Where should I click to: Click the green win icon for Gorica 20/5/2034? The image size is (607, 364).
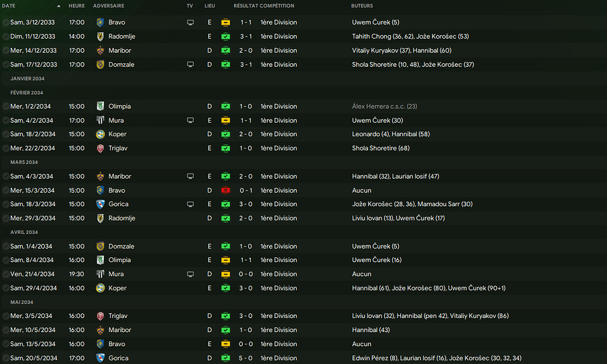tap(225, 358)
